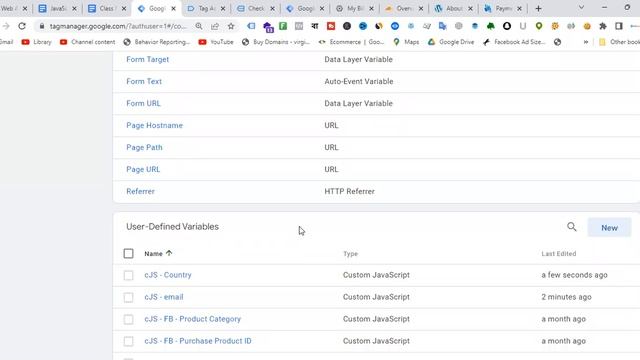Open the YouTube bookmark
Viewport: 640px width, 360px height.
[x=216, y=42]
